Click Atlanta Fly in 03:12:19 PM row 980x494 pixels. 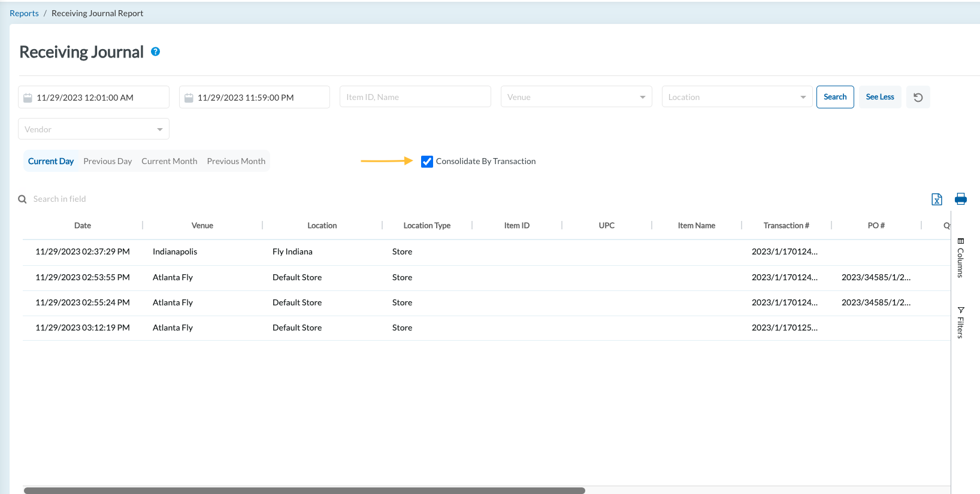pyautogui.click(x=173, y=328)
